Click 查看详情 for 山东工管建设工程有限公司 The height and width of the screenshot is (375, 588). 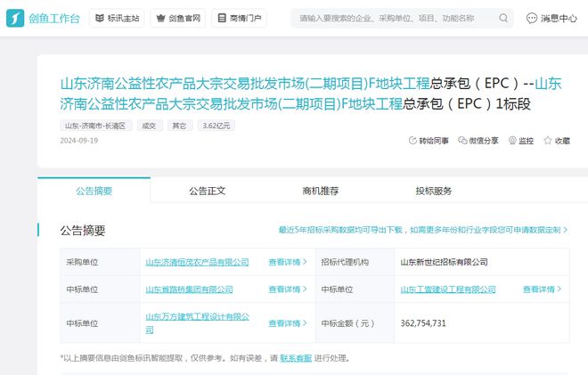pos(543,289)
